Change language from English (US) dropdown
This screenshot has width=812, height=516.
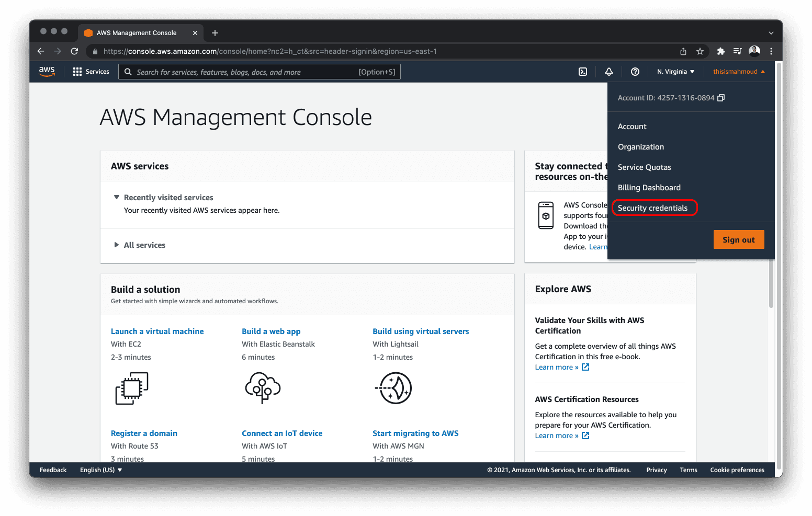(x=100, y=470)
